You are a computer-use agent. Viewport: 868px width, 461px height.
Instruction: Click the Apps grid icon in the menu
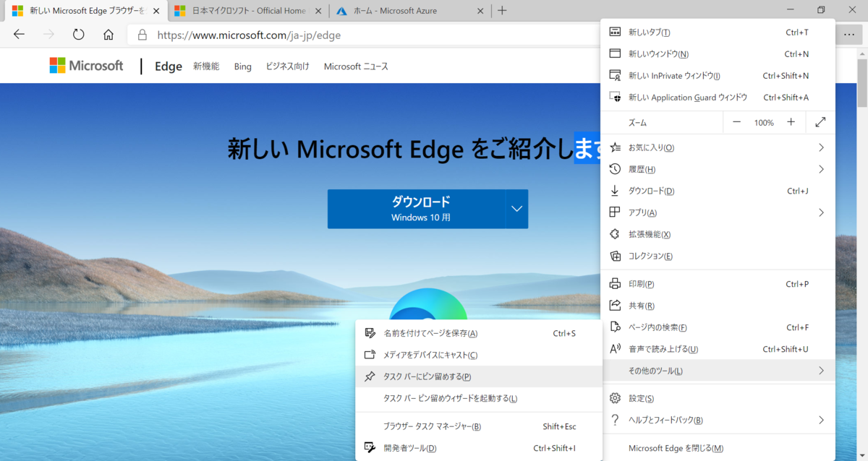click(616, 212)
